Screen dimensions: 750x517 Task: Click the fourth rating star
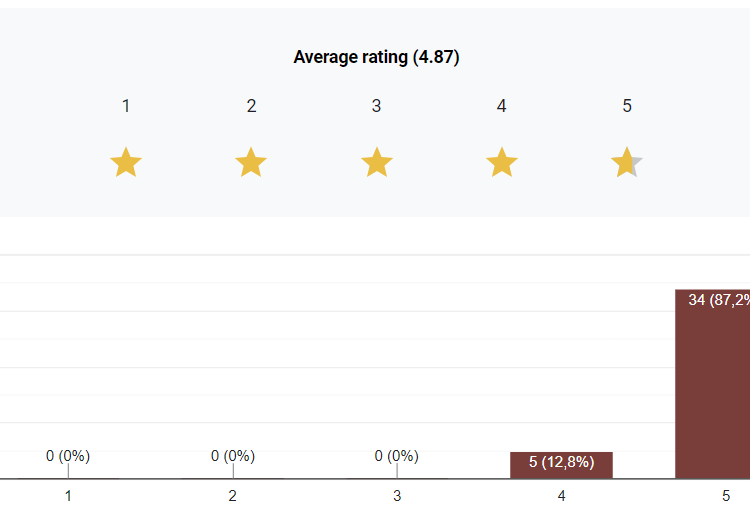(501, 162)
